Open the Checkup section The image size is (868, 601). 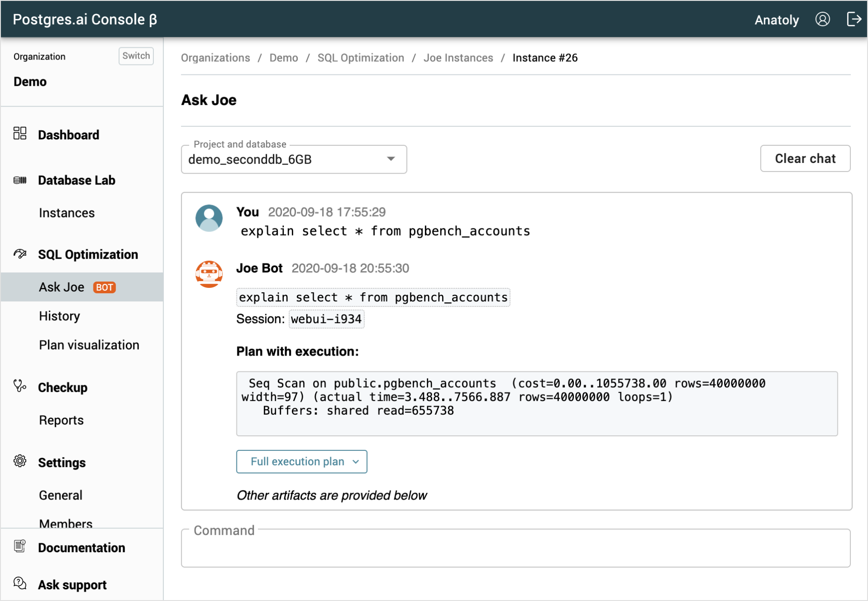(63, 388)
